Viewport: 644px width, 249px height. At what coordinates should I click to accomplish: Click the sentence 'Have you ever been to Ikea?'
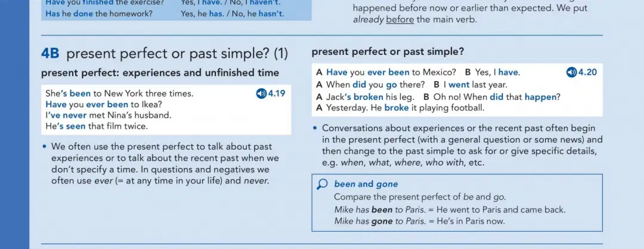click(104, 105)
